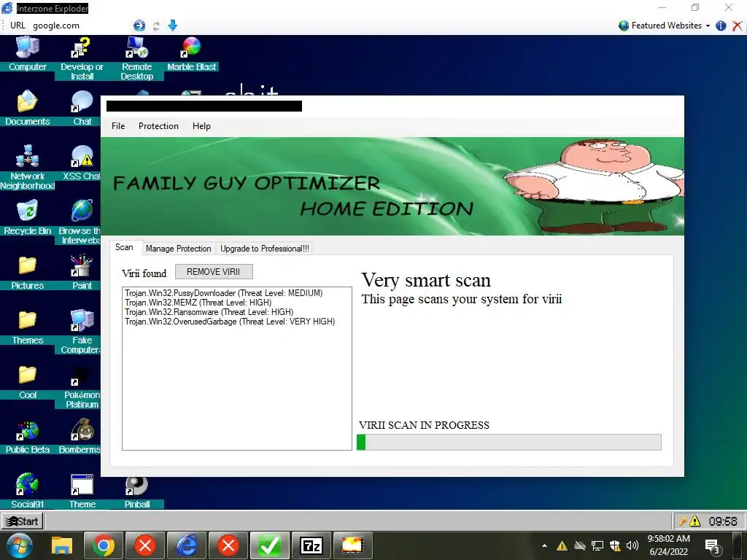Click the key icon in inner tray
Screen dimensions: 747x560
click(683, 521)
